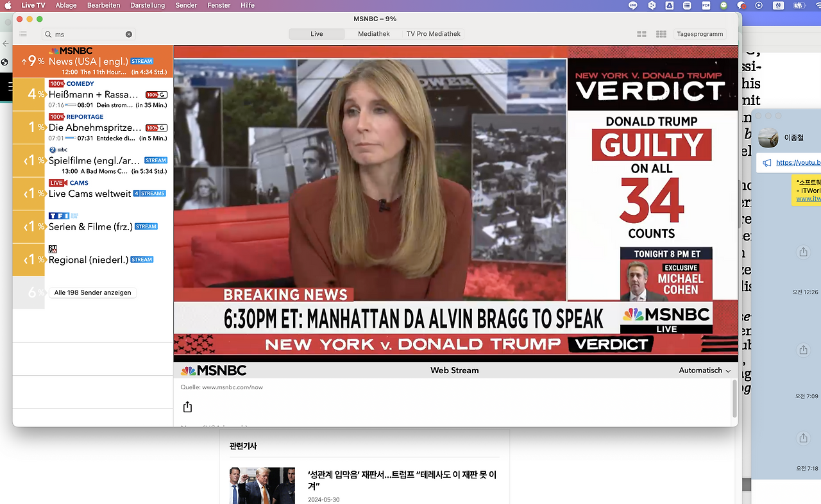The height and width of the screenshot is (504, 821).
Task: Open the Darstellung menu
Action: [x=148, y=5]
